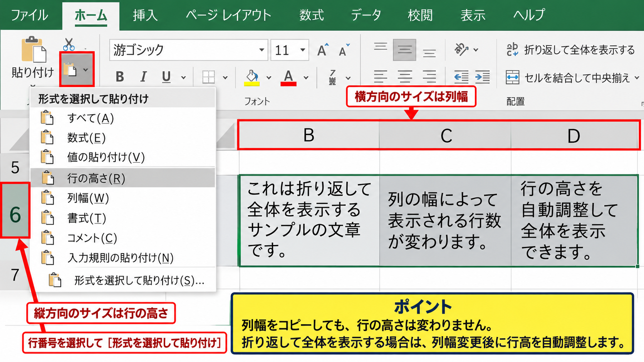Choose 行の高さ(R) paste option
The image size is (644, 362).
pos(123,178)
